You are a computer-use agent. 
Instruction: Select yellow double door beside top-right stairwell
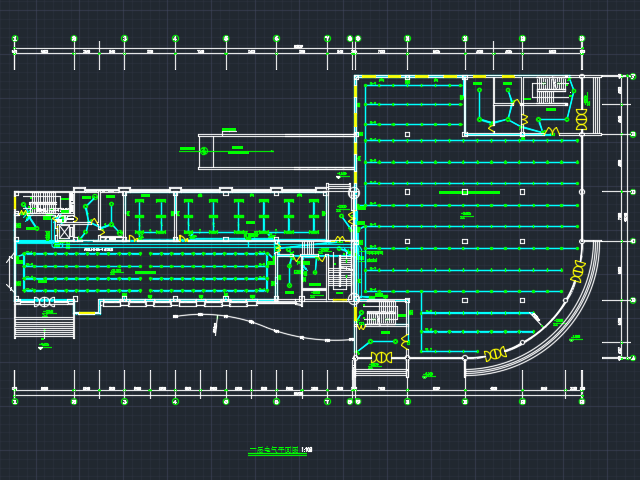581,120
